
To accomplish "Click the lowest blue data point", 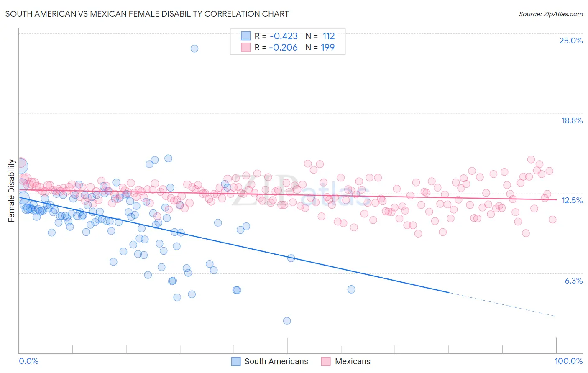I will (287, 321).
